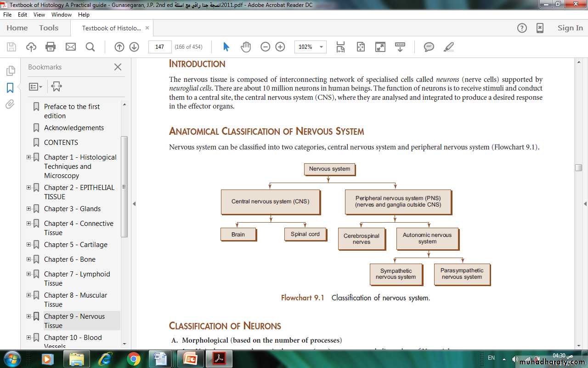Toggle the Page Thumbnails panel
The image size is (588, 368).
tap(10, 71)
